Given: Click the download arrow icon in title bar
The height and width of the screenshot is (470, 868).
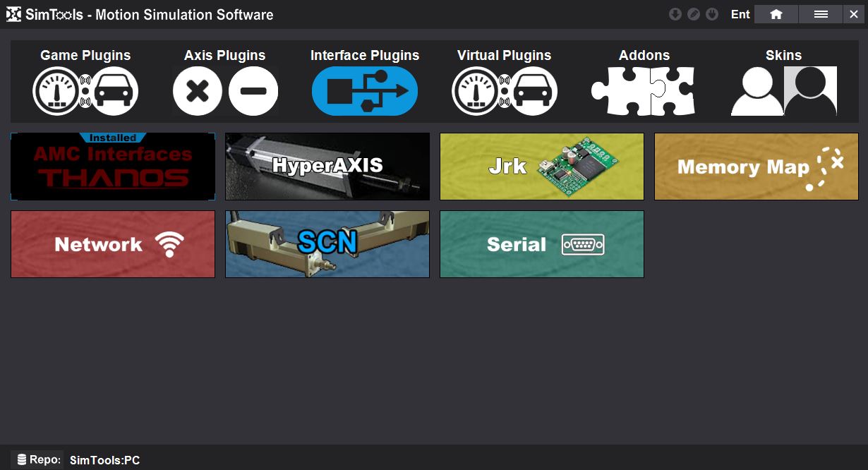Looking at the screenshot, I should point(675,14).
